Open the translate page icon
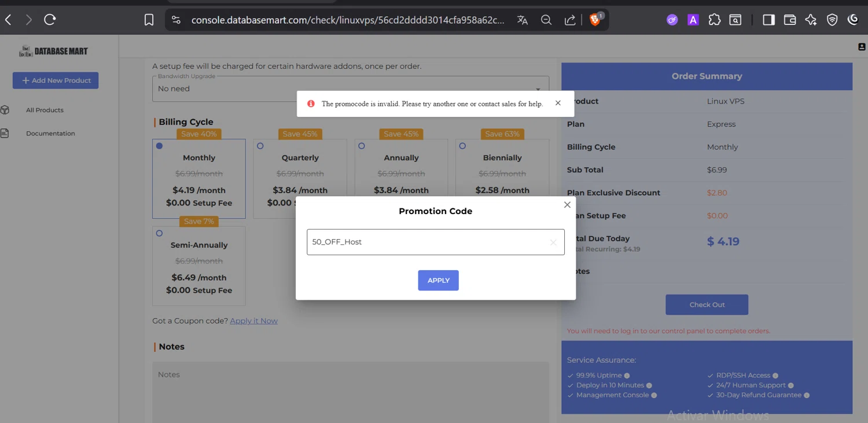Viewport: 868px width, 423px height. pyautogui.click(x=523, y=20)
